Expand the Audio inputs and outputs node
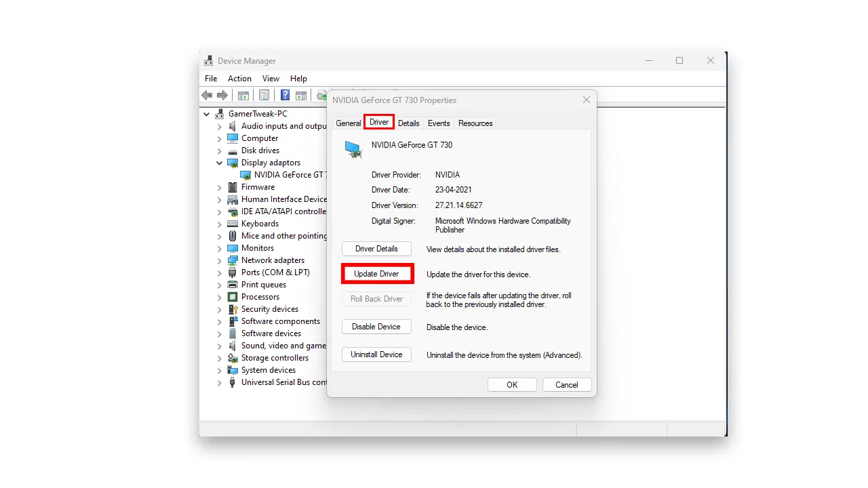 click(x=219, y=127)
